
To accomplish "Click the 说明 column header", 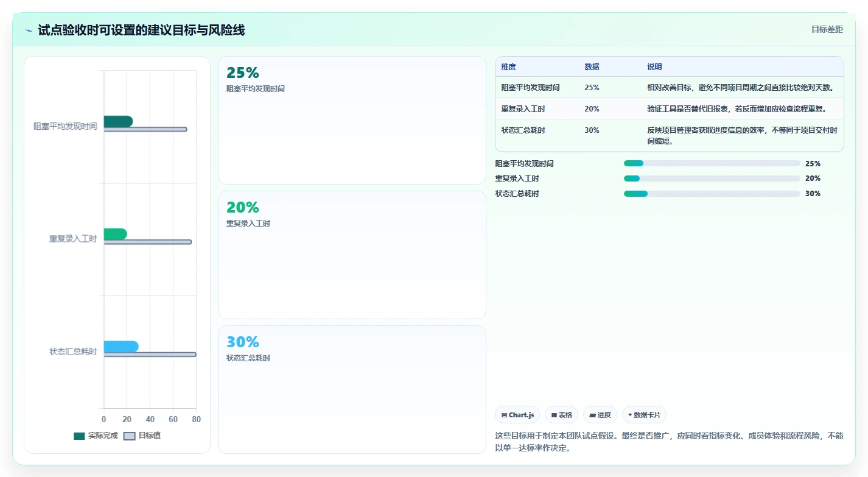I will (654, 67).
